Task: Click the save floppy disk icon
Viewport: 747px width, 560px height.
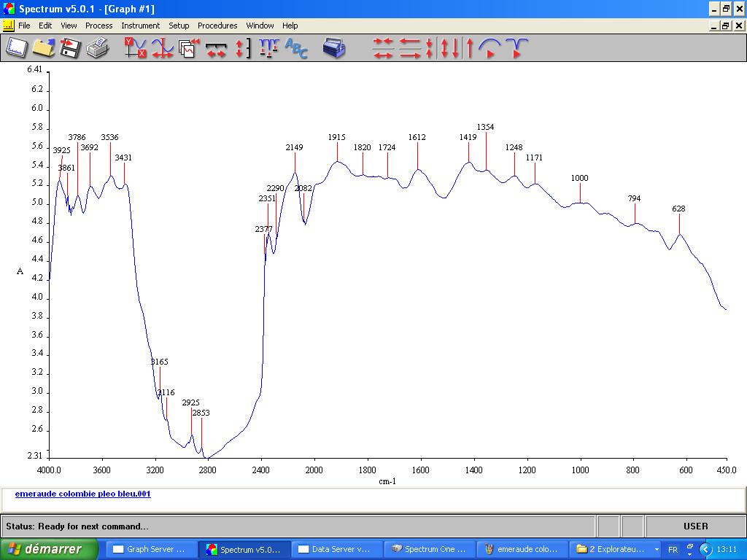Action: 70,48
